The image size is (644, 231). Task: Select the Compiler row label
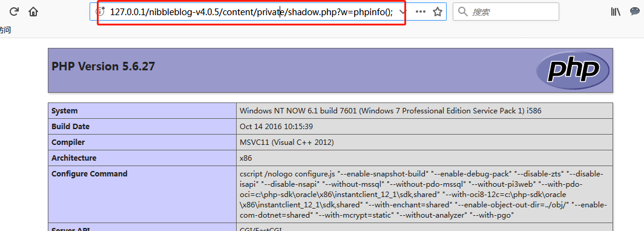(x=68, y=142)
